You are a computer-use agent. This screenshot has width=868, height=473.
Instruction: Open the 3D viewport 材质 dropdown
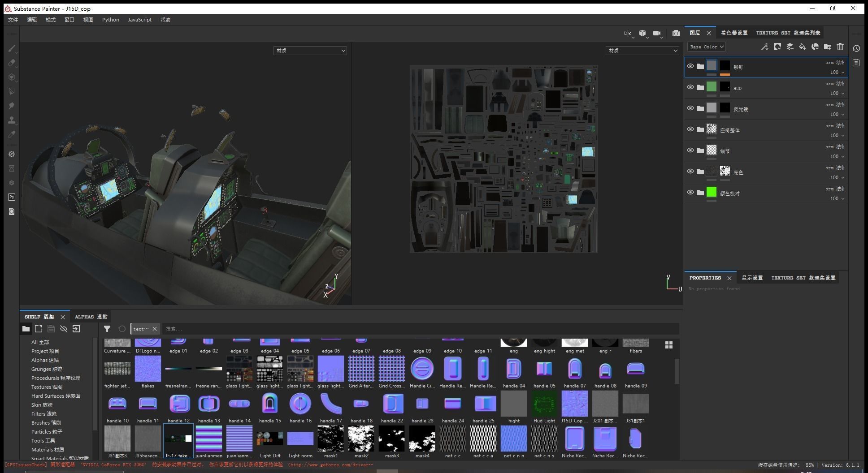pos(310,51)
